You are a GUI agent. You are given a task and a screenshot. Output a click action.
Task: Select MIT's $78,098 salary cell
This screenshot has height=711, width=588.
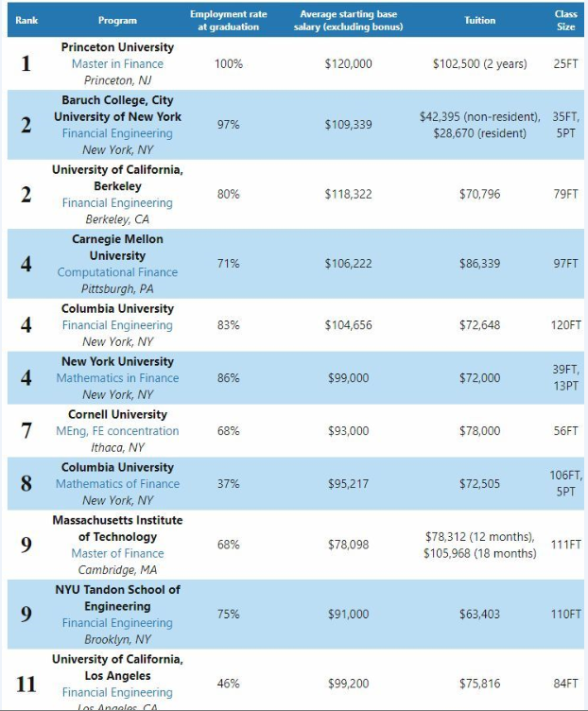[x=348, y=545]
